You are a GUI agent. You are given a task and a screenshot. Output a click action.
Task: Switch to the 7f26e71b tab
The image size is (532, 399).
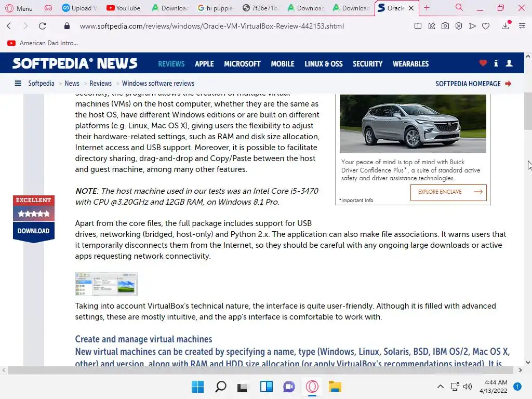[261, 8]
